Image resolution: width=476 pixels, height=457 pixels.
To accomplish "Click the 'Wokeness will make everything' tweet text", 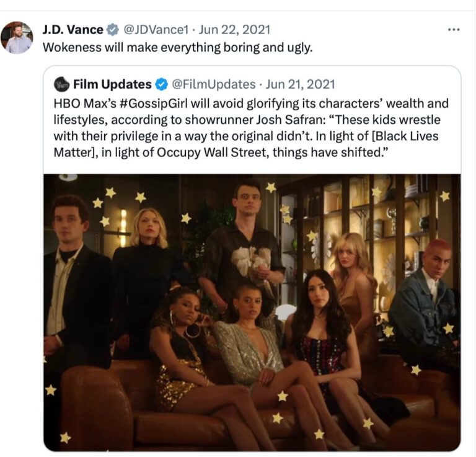I will [178, 47].
